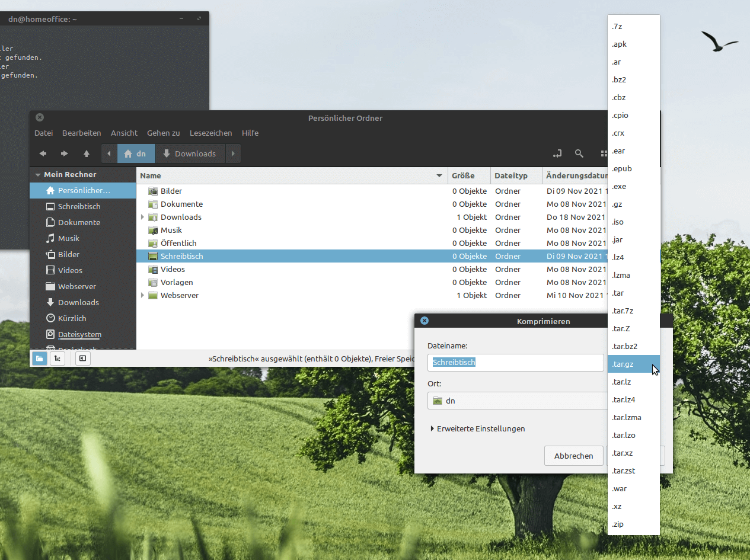Hide the sidebar using the status bar button

[83, 358]
